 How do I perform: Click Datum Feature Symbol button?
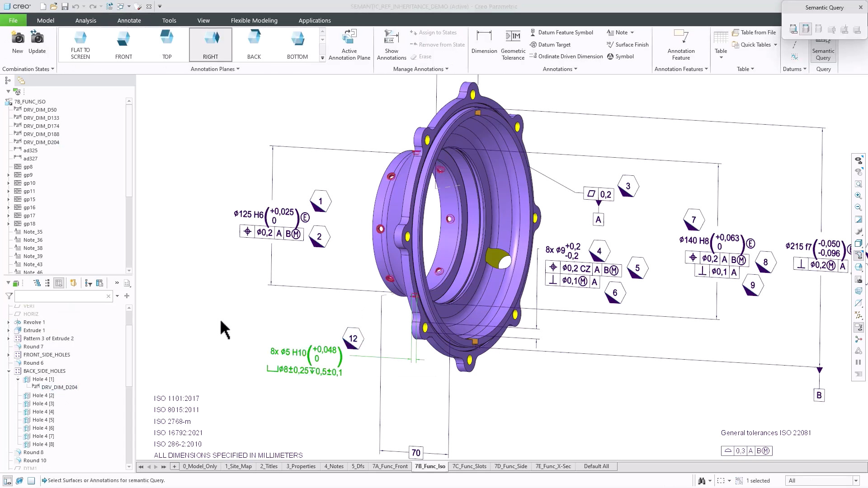tap(561, 33)
